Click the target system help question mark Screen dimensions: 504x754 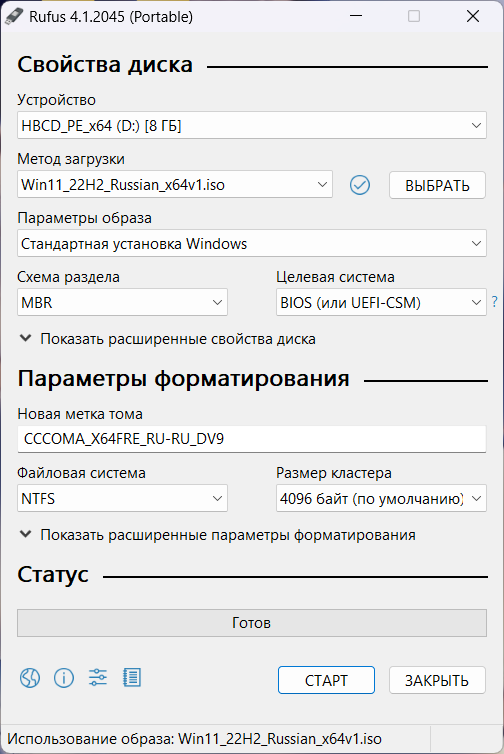click(495, 302)
